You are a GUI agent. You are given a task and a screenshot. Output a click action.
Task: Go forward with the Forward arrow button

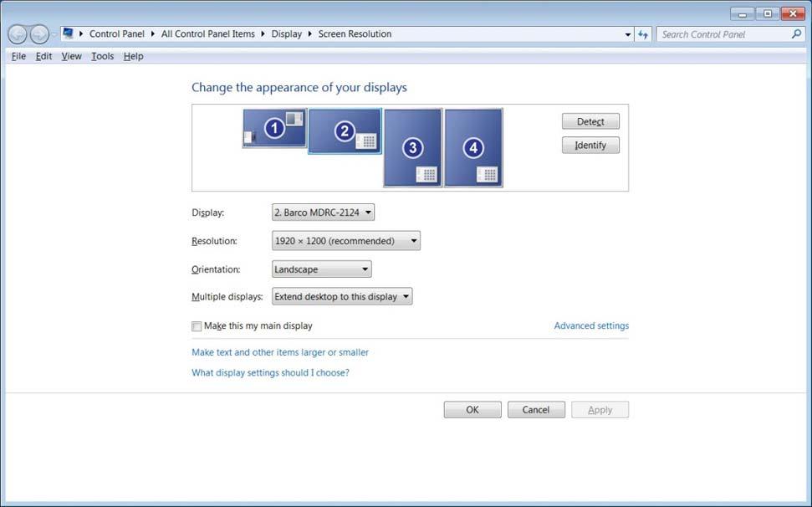39,34
